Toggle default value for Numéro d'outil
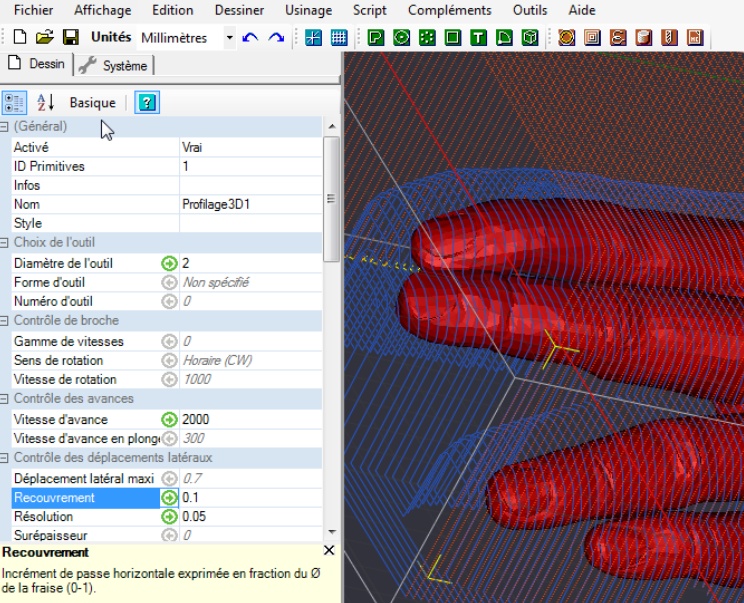 169,301
